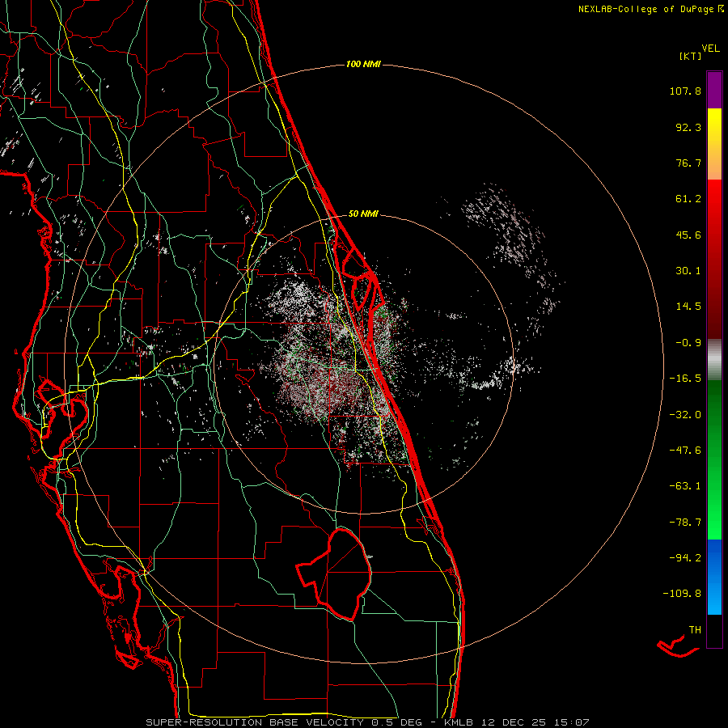Viewport: 728px width, 728px height.
Task: Select the 30.1 velocity scale value
Action: (x=688, y=271)
